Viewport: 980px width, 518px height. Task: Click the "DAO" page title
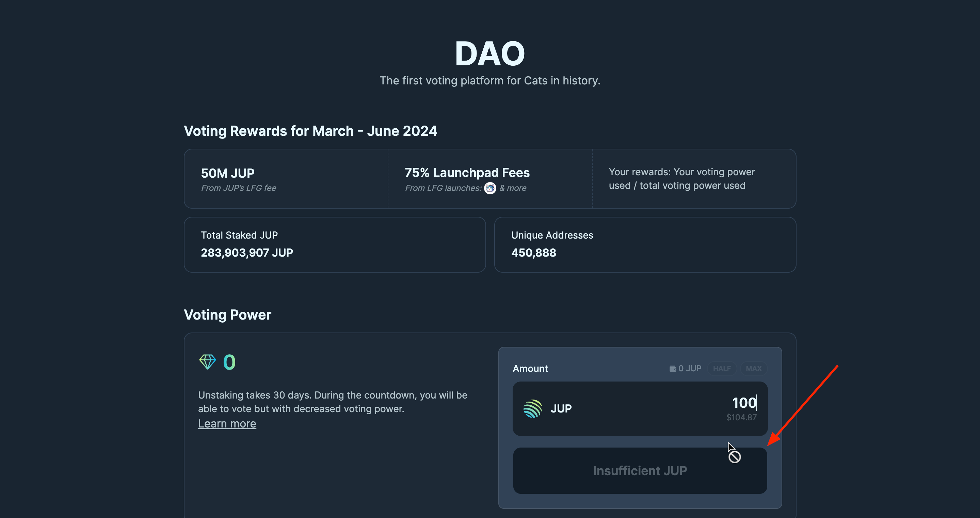pos(490,54)
